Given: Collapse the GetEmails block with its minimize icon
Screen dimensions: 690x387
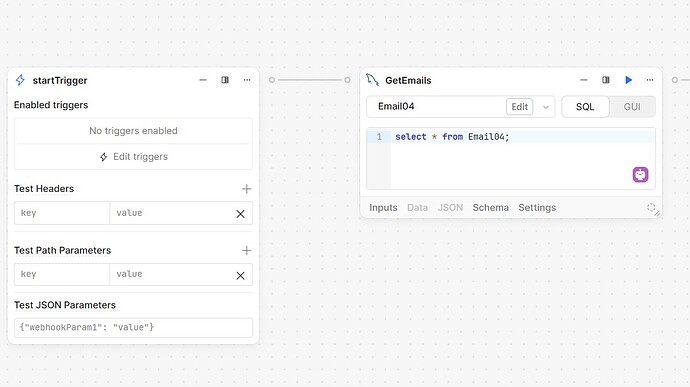Looking at the screenshot, I should coord(584,80).
